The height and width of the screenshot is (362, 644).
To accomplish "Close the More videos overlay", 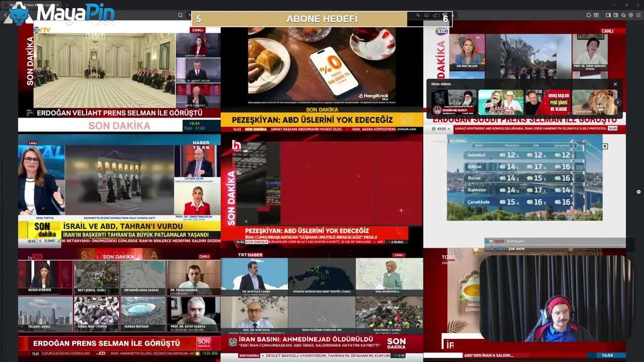I will (x=615, y=84).
